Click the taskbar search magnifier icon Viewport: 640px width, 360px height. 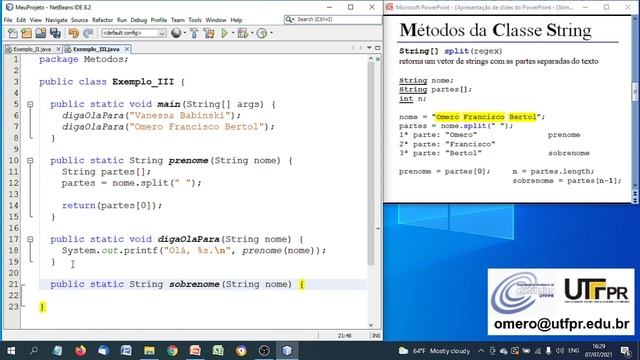click(x=34, y=351)
